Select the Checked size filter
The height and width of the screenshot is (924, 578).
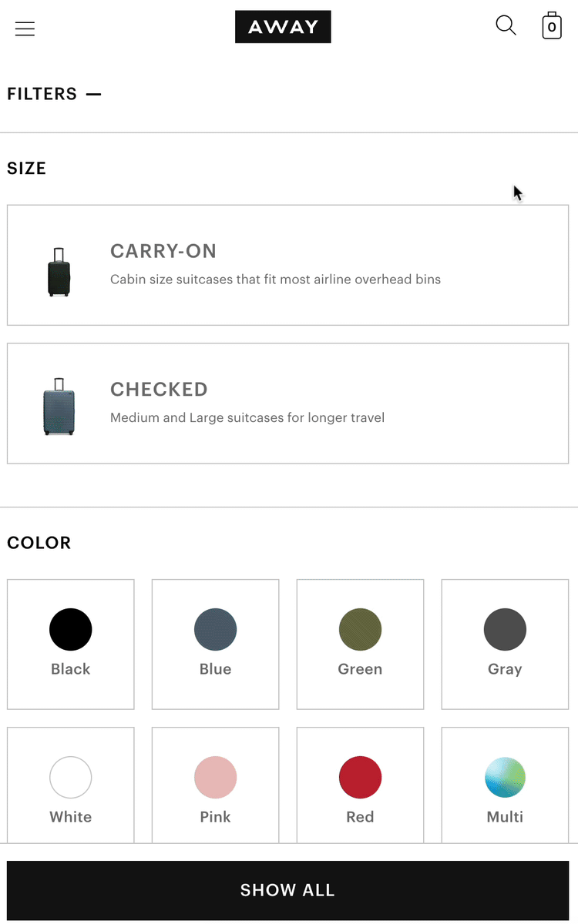287,403
